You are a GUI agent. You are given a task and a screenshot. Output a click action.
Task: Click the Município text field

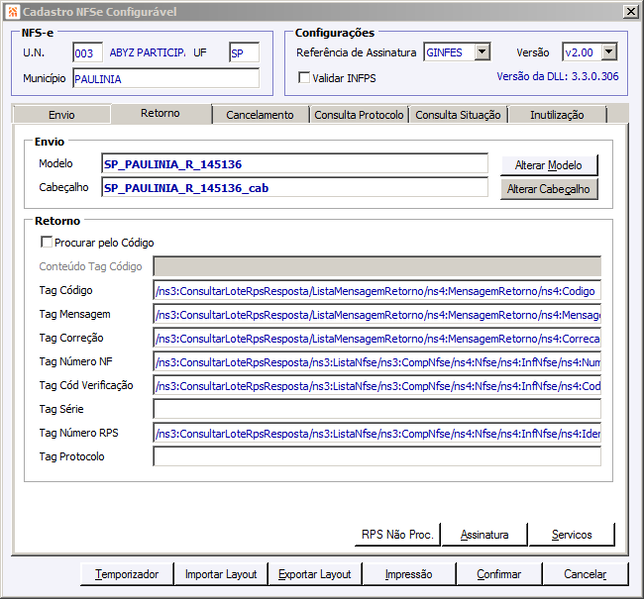click(x=166, y=78)
